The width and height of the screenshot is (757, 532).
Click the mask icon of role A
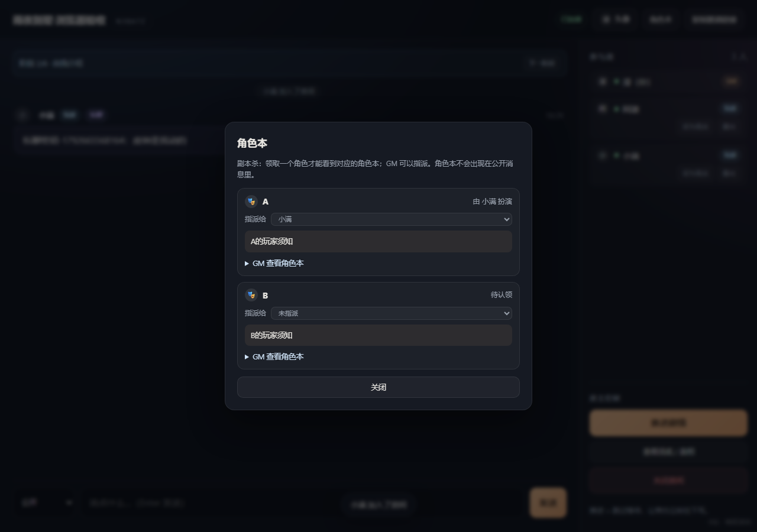point(251,202)
